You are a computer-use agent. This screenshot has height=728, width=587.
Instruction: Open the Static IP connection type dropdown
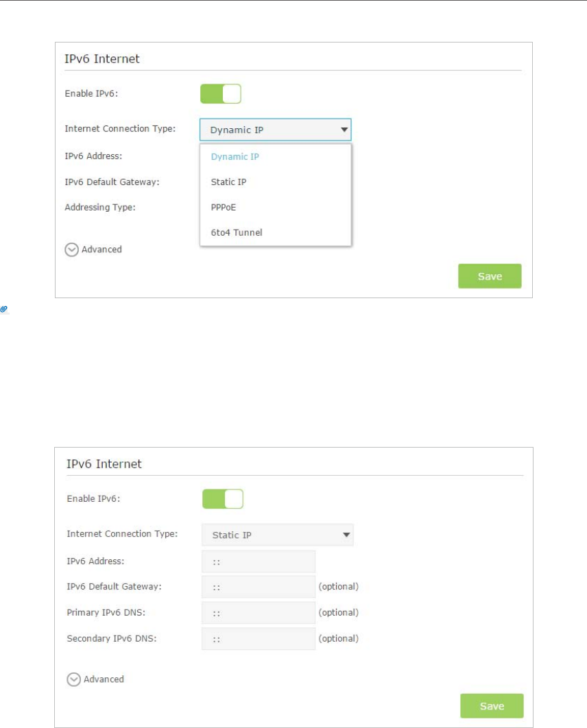(277, 535)
